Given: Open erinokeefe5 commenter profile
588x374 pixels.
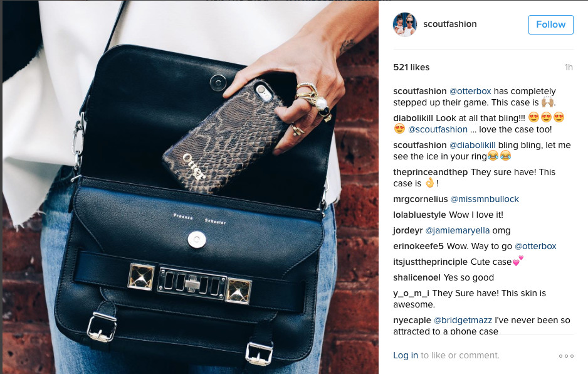Looking at the screenshot, I should 418,247.
